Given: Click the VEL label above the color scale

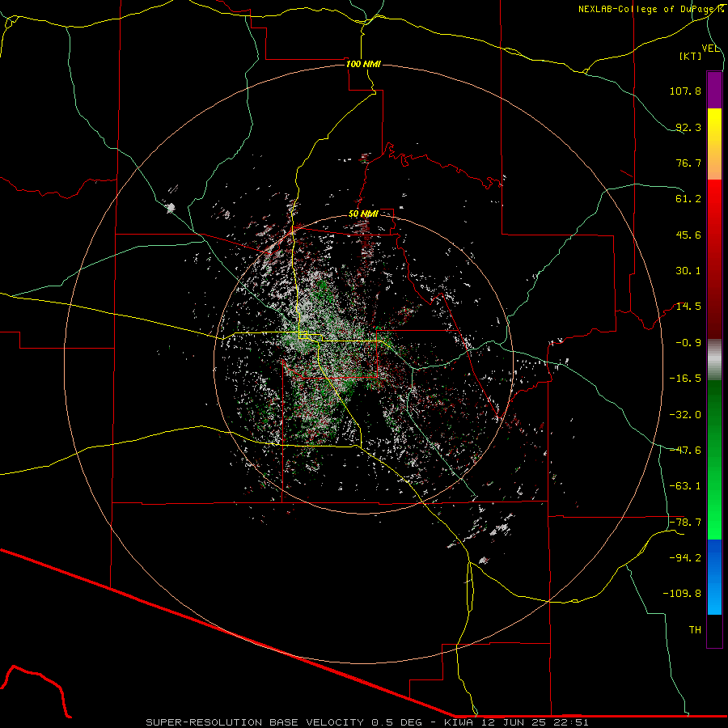Looking at the screenshot, I should [x=710, y=49].
